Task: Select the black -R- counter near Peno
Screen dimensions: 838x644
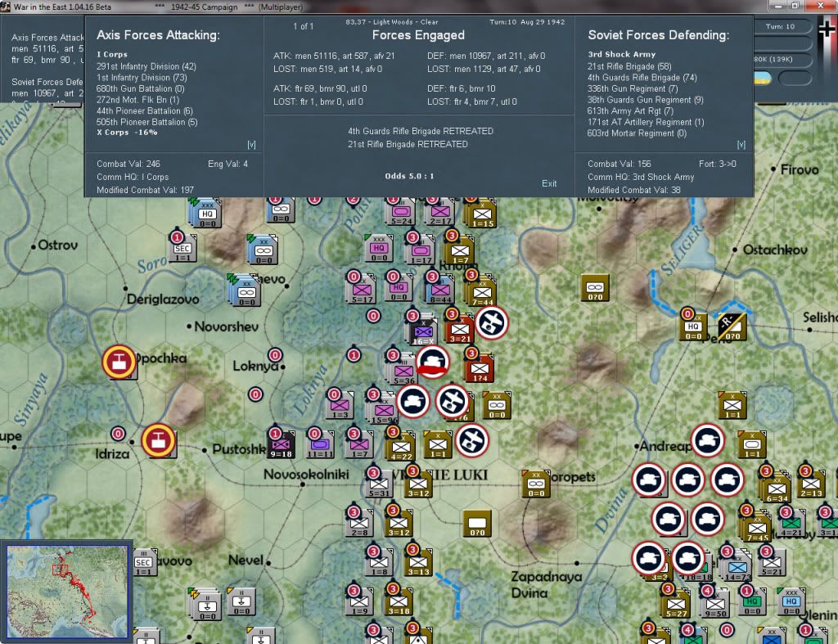Action: (732, 327)
